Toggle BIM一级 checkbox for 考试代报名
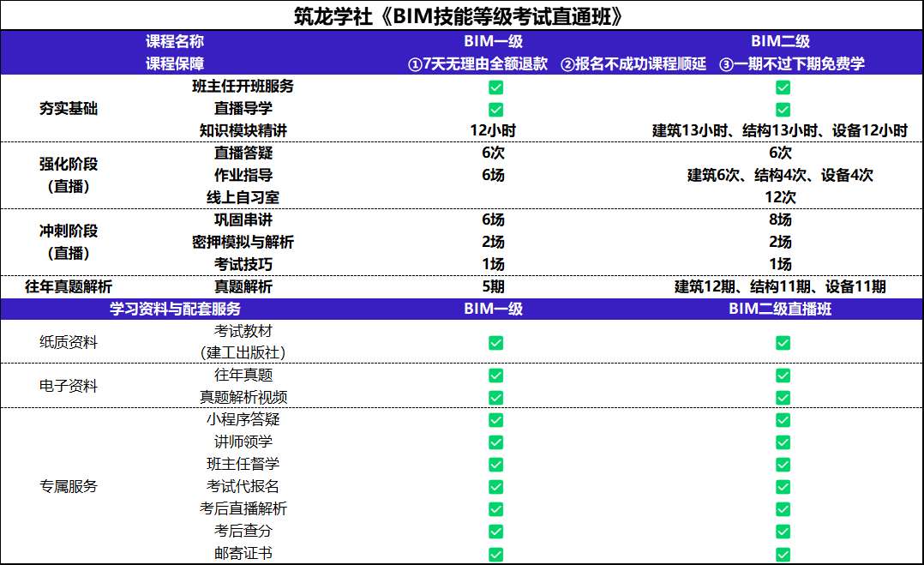Screen dimensions: 924x565 point(495,486)
